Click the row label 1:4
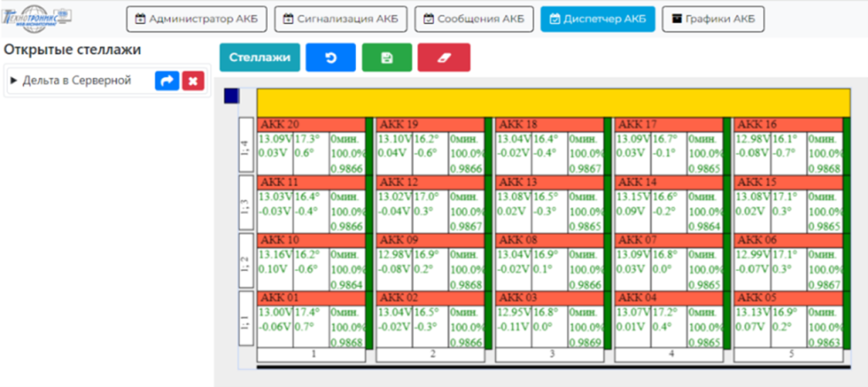Image resolution: width=868 pixels, height=387 pixels. click(x=246, y=145)
